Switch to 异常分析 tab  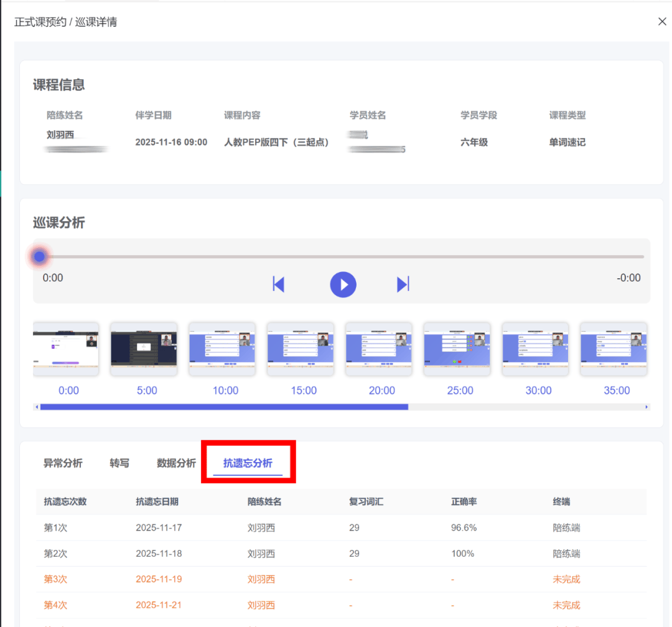(63, 463)
